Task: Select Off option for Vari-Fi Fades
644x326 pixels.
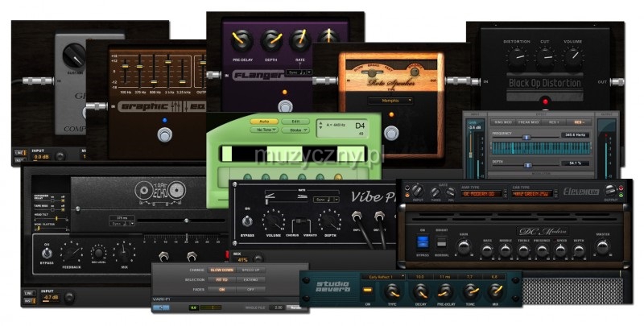Action: point(250,289)
